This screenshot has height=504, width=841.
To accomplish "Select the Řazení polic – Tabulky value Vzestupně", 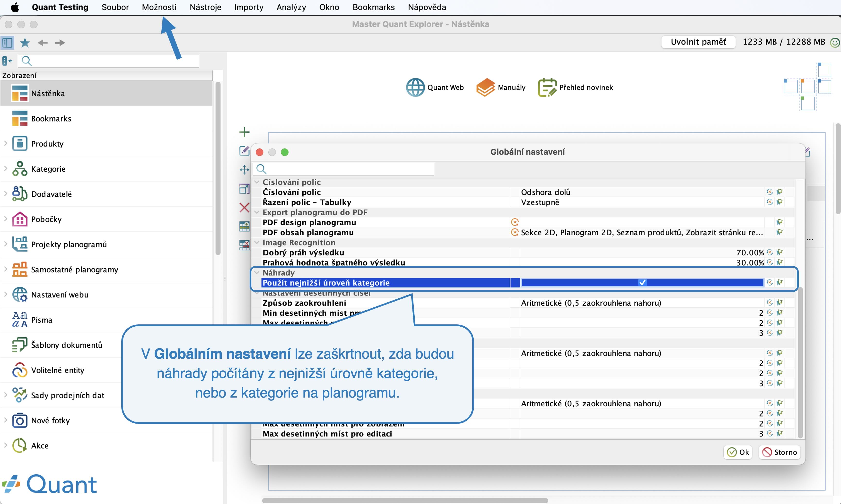I will (x=540, y=202).
